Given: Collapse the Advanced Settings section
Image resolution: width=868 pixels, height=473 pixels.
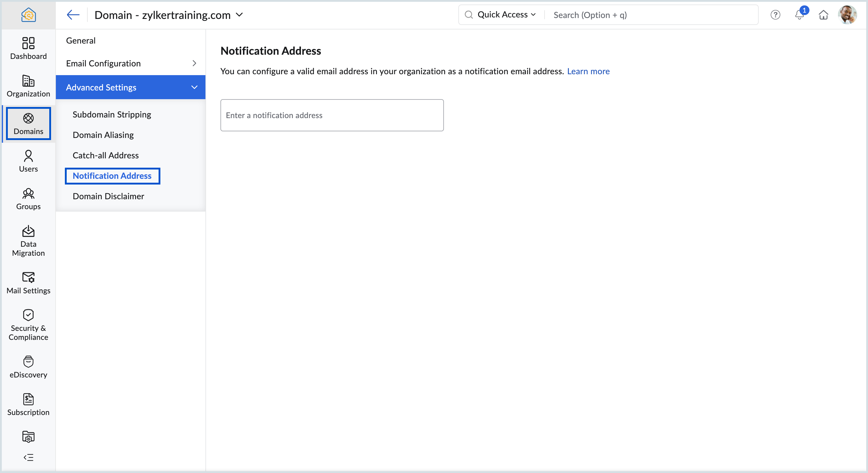Looking at the screenshot, I should tap(194, 87).
